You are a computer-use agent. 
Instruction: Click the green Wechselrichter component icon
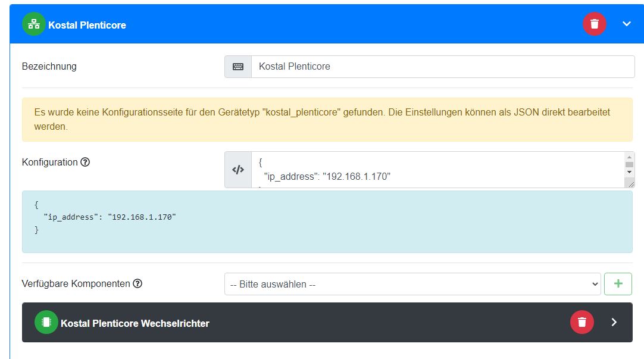[x=46, y=322]
